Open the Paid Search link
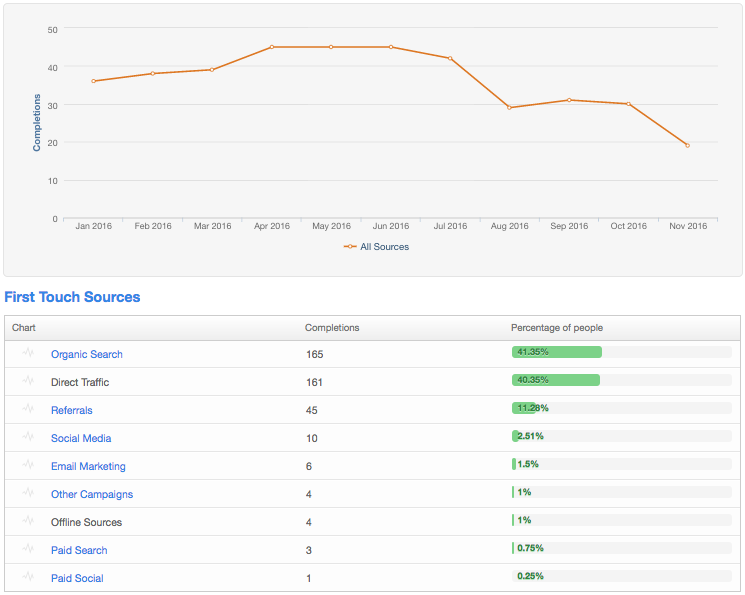Screen dimensions: 745x595 click(79, 550)
